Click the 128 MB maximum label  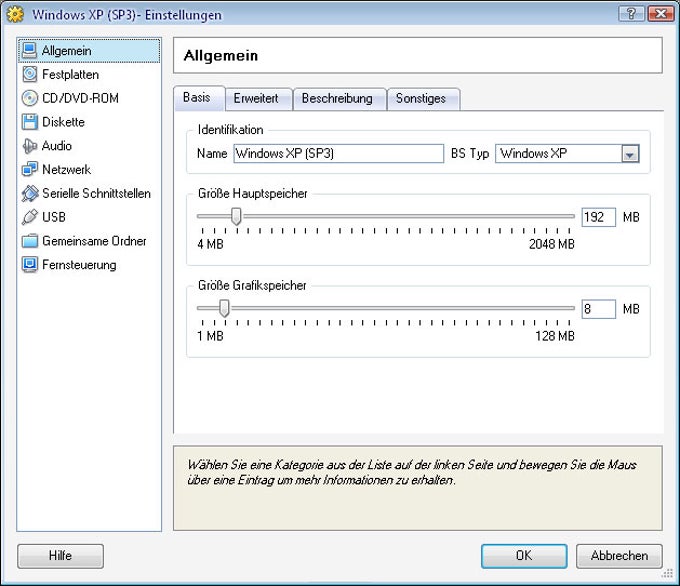point(555,336)
